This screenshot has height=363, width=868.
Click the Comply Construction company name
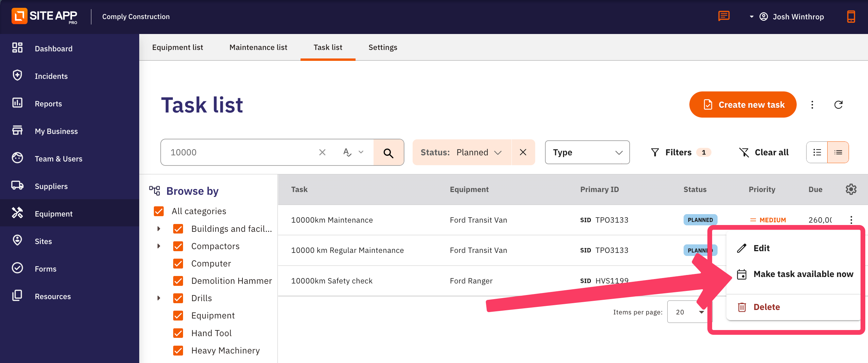pos(136,17)
